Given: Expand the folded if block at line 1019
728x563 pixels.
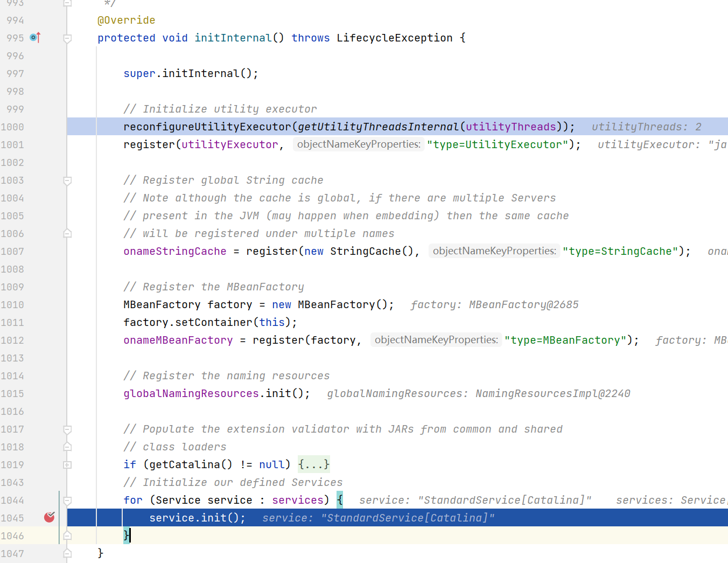Looking at the screenshot, I should tap(67, 464).
